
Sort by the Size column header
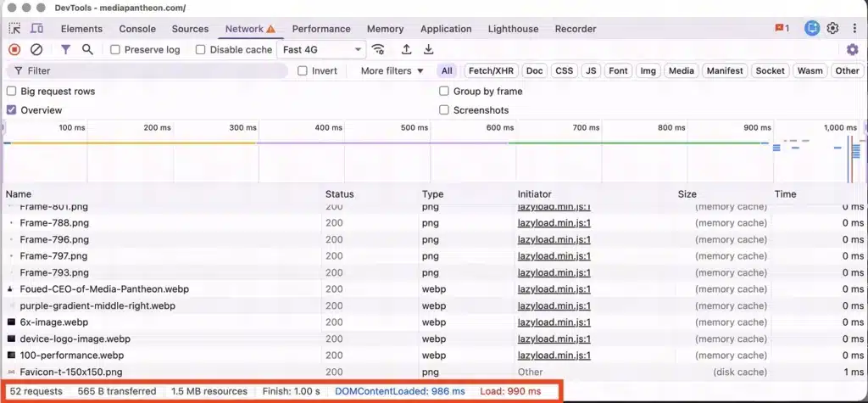[687, 194]
